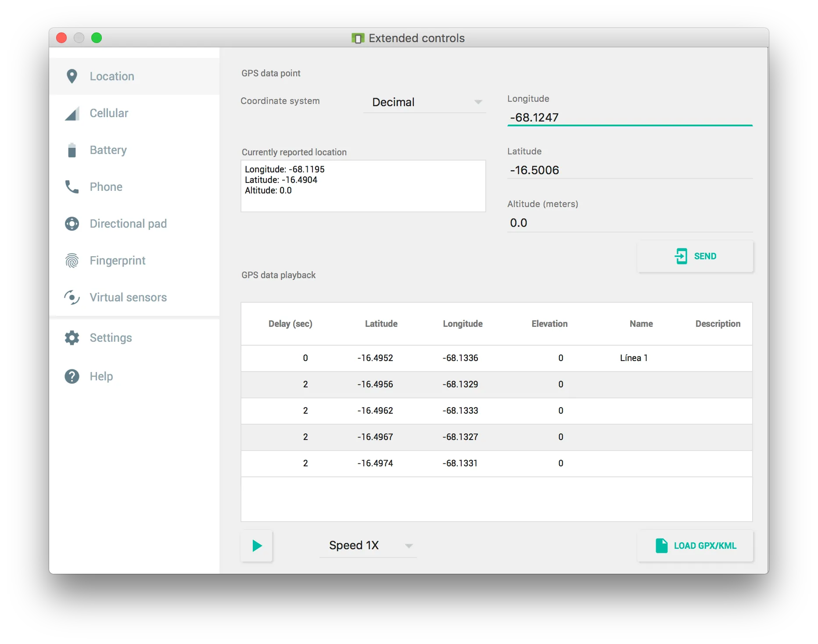Select longitude cell -68.1331

(460, 463)
